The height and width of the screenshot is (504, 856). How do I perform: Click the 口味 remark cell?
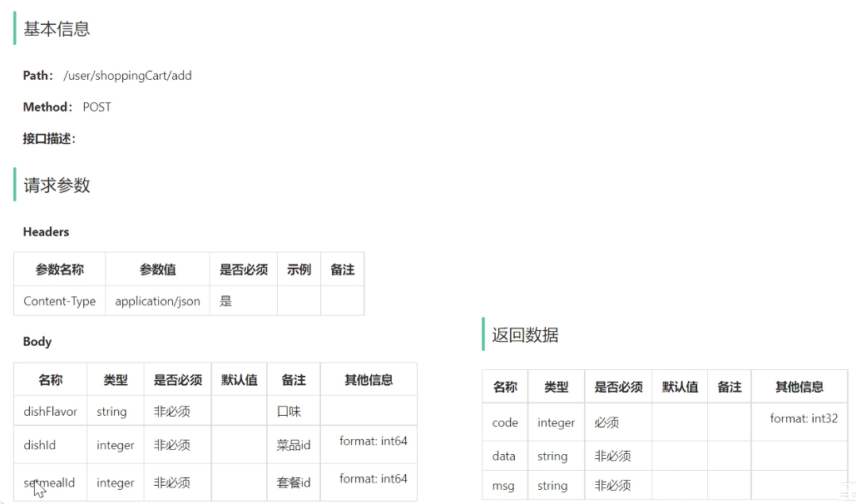pos(288,411)
